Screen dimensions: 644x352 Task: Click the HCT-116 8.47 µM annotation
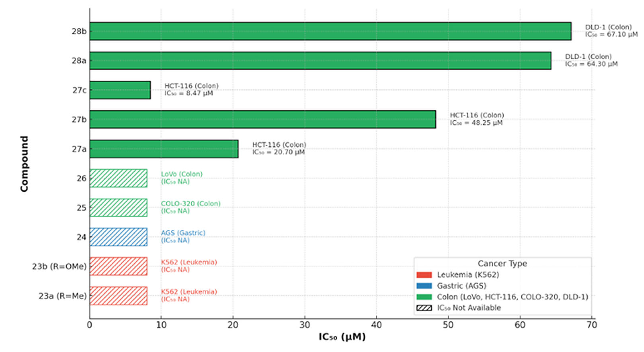[191, 90]
